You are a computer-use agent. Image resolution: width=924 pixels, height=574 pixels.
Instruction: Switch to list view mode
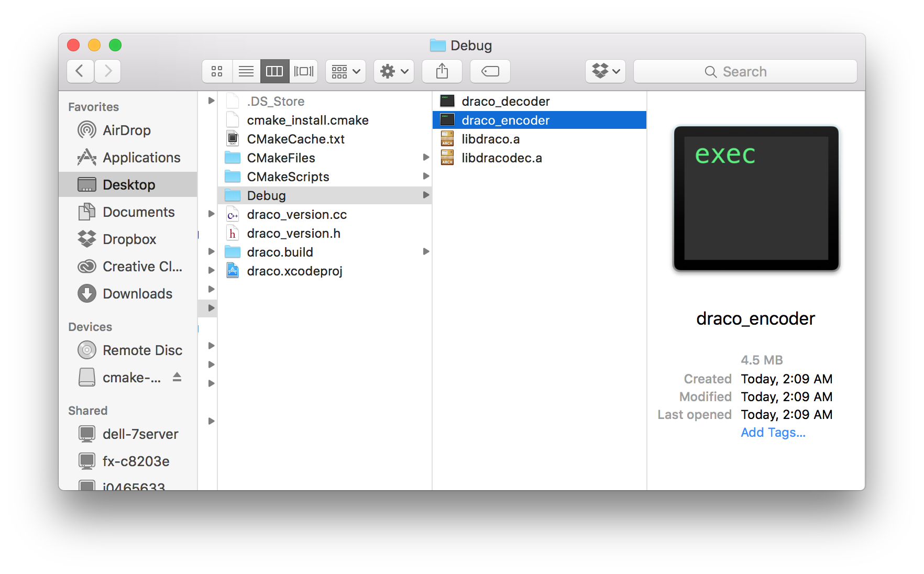(x=246, y=71)
